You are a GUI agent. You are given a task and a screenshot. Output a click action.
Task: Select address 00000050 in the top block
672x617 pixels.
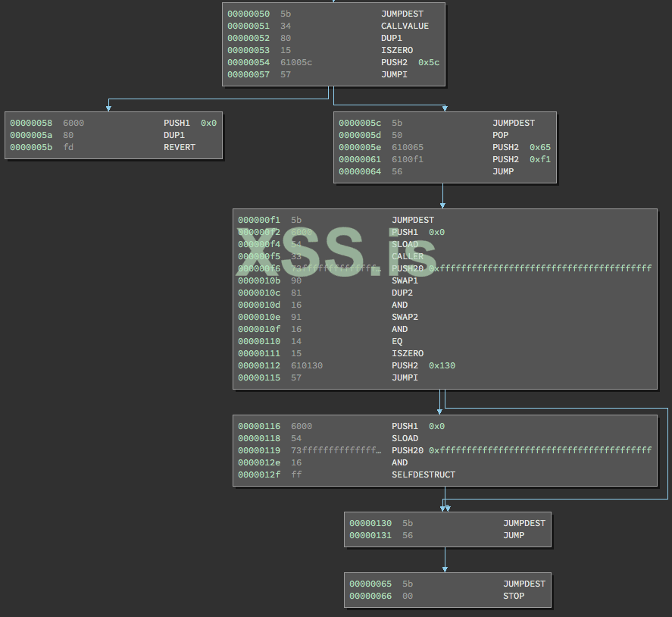[x=248, y=14]
